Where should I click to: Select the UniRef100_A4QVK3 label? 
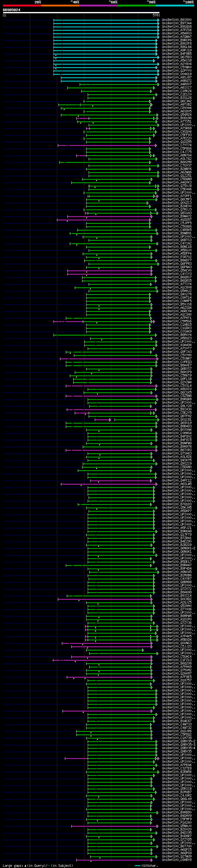[177, 182]
